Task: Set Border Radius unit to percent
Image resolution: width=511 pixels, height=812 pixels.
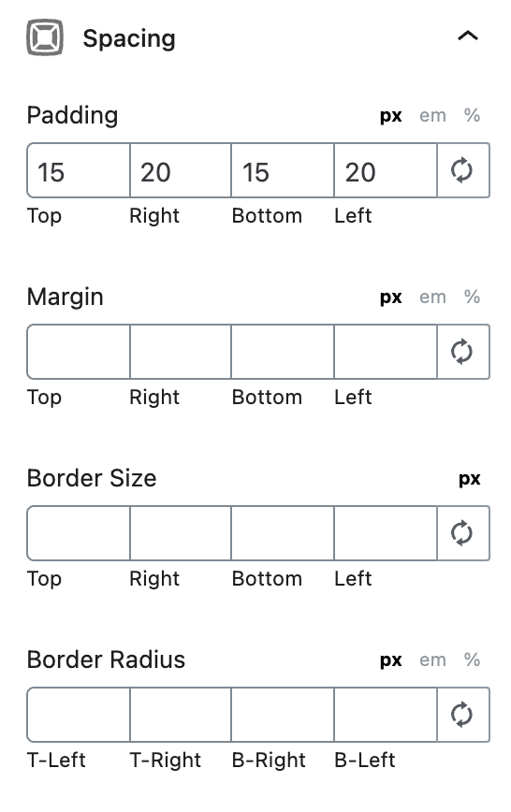Action: coord(472,660)
